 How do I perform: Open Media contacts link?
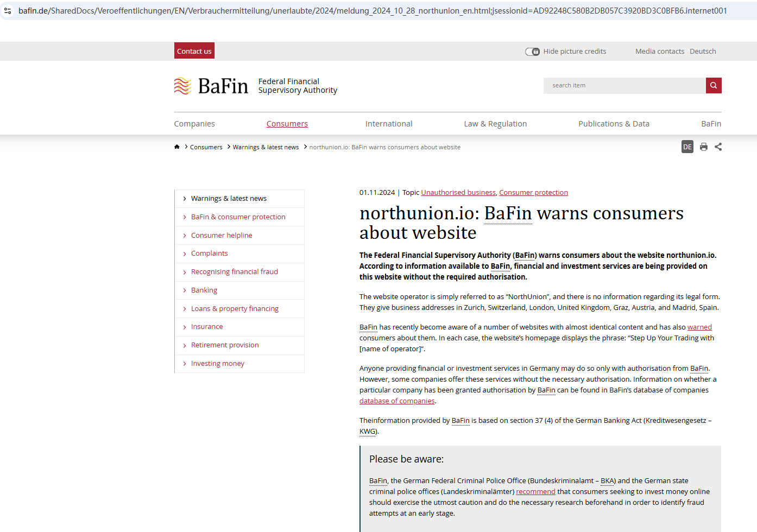coord(660,52)
